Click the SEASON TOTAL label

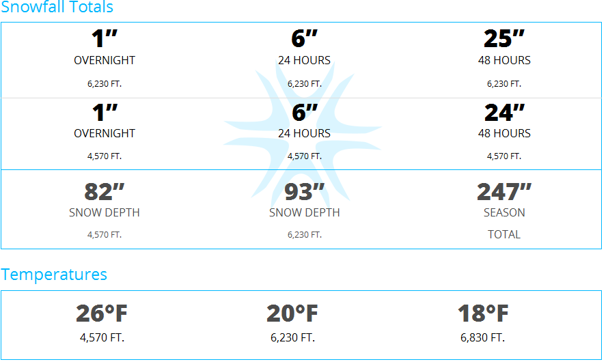pos(504,224)
